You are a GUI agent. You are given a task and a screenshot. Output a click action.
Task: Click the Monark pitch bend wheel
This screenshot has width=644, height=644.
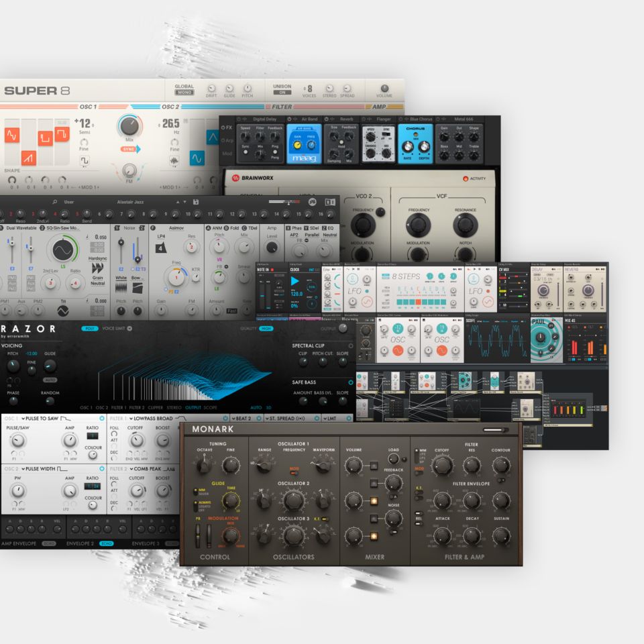(198, 535)
